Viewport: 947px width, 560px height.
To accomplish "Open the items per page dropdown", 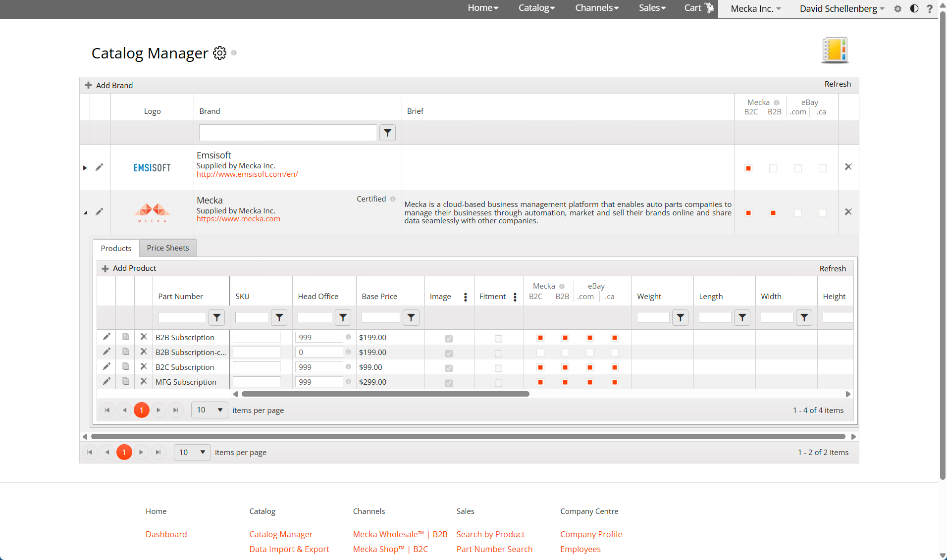I will (x=209, y=410).
